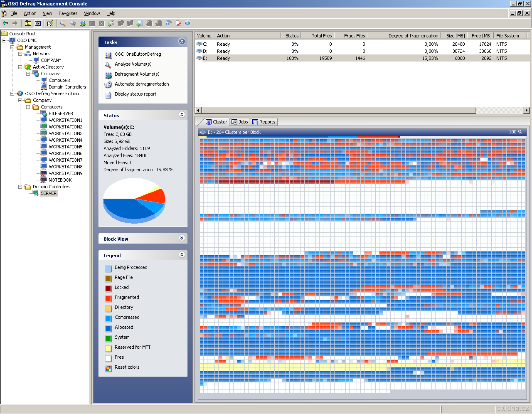Click the Pause icon in the toolbar
This screenshot has height=414, width=532.
92,23
